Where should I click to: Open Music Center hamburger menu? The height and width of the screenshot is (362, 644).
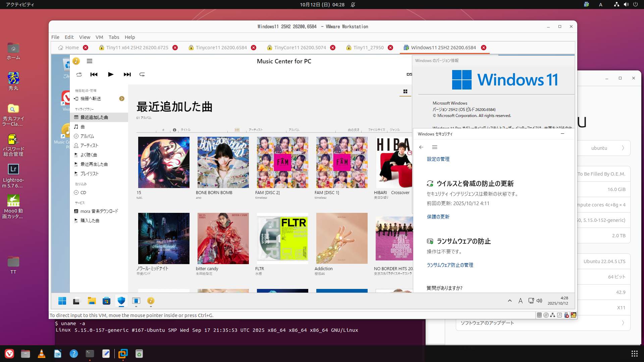point(90,61)
